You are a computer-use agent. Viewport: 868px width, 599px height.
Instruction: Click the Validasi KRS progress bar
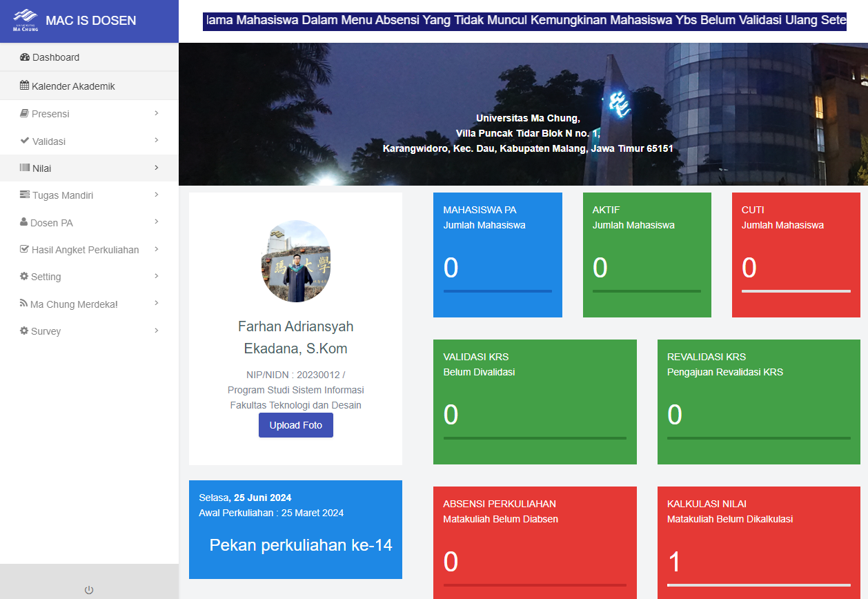(535, 438)
